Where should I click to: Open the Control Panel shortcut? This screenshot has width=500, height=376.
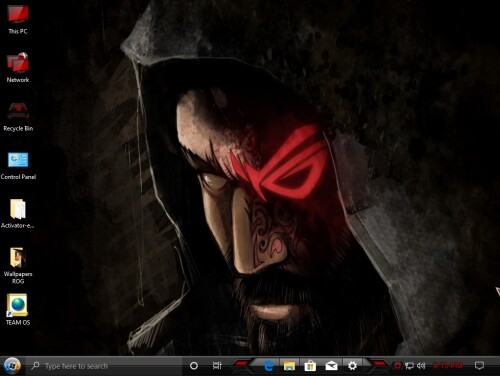point(18,166)
